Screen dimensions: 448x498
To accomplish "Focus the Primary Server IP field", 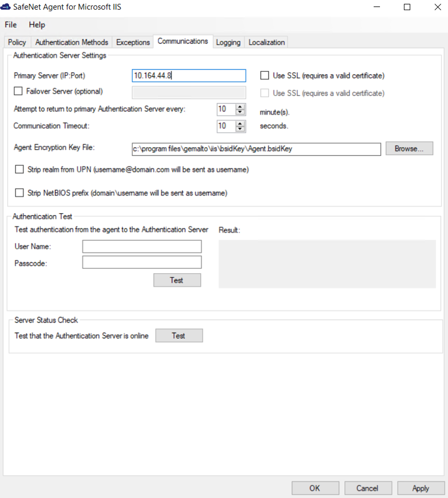I will 189,75.
